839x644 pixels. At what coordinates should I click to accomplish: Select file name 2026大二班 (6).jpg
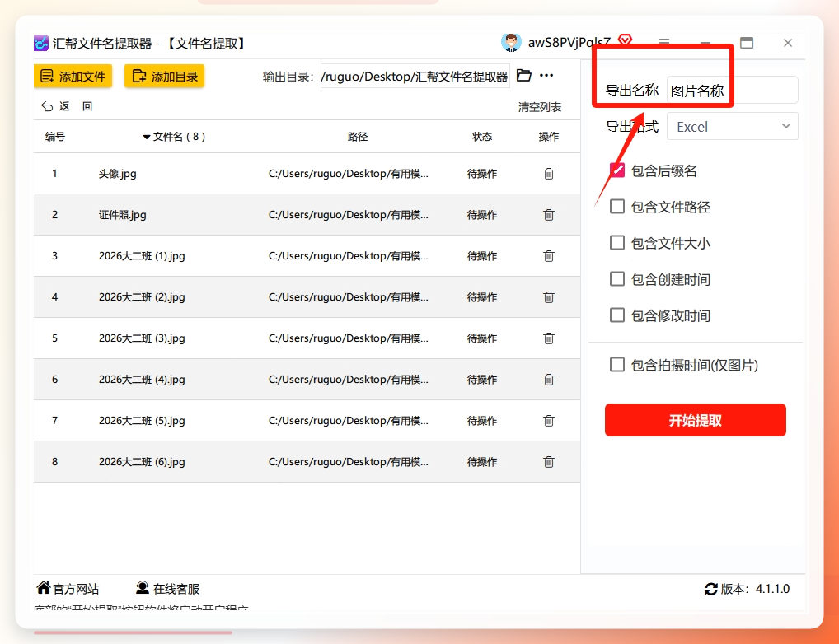(142, 462)
